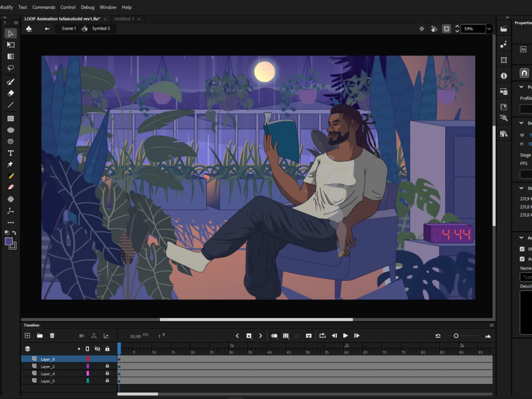This screenshot has width=532, height=399.
Task: Open the Library books panel icon
Action: (504, 134)
